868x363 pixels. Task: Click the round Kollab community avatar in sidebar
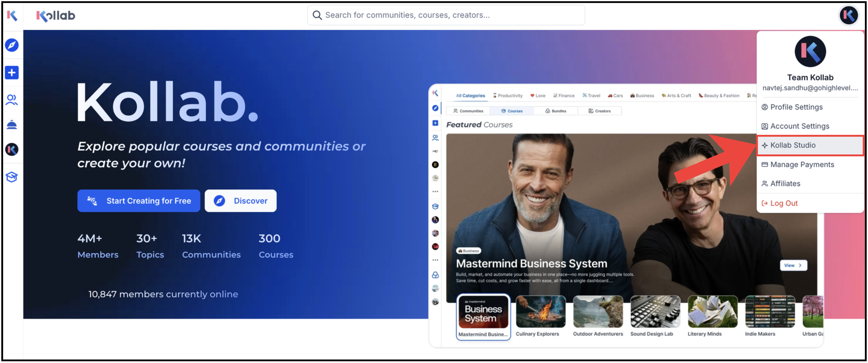pyautogui.click(x=12, y=150)
